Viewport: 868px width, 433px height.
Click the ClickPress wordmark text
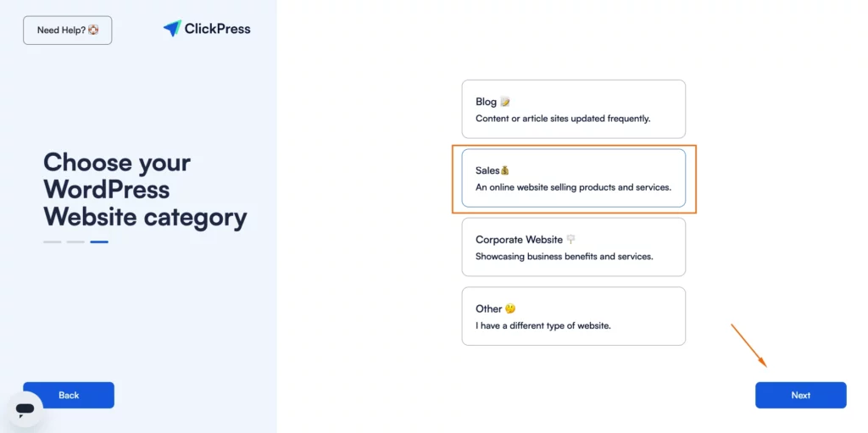point(218,29)
